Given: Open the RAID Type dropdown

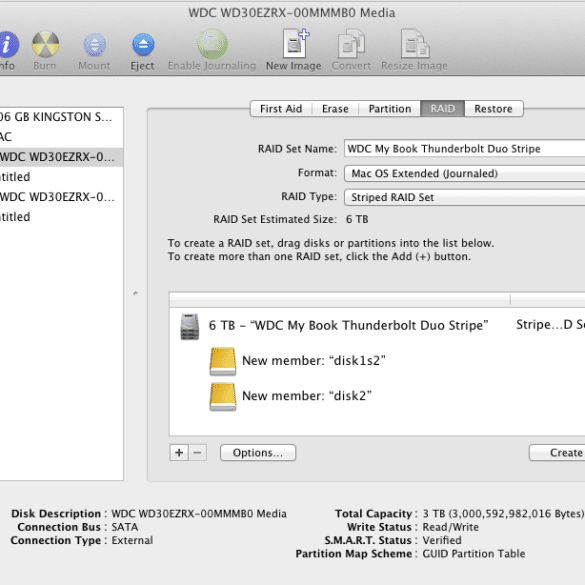Looking at the screenshot, I should pyautogui.click(x=464, y=197).
